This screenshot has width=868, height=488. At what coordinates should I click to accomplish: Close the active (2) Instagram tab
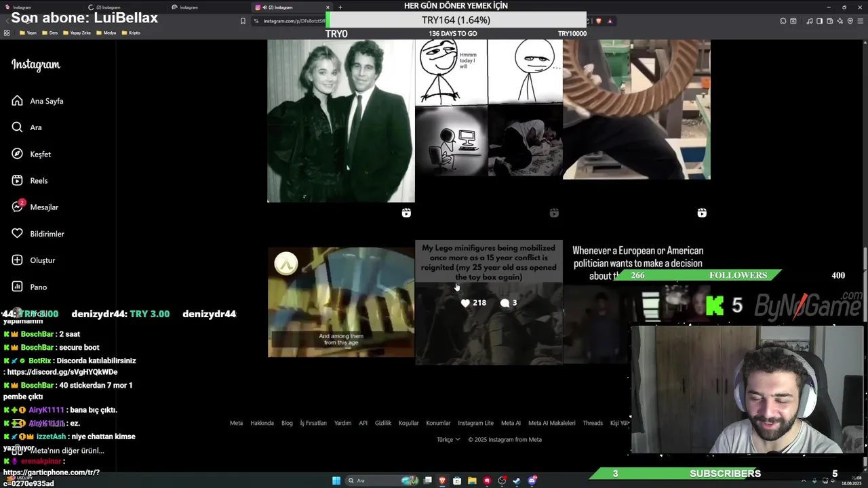[328, 7]
